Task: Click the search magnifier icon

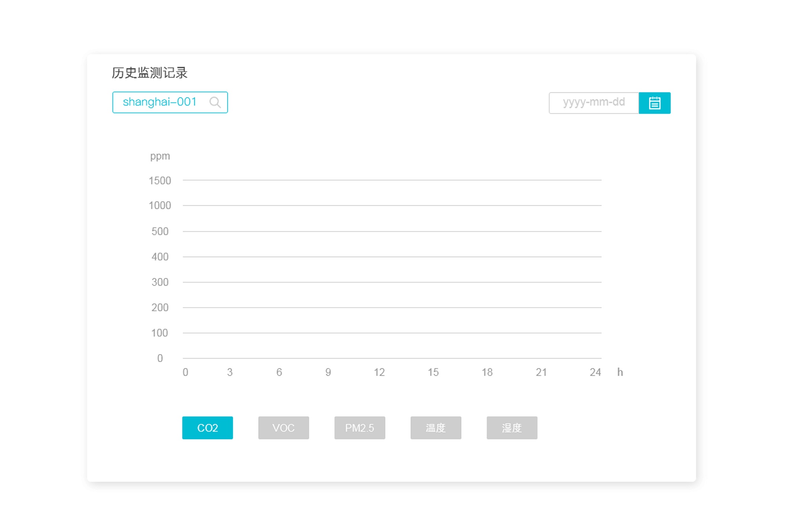Action: [215, 102]
